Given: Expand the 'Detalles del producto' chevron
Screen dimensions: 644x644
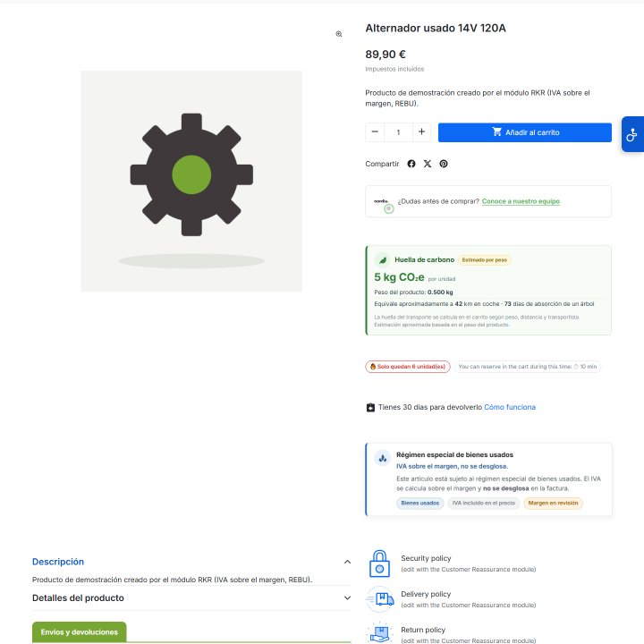Looking at the screenshot, I should tap(347, 598).
